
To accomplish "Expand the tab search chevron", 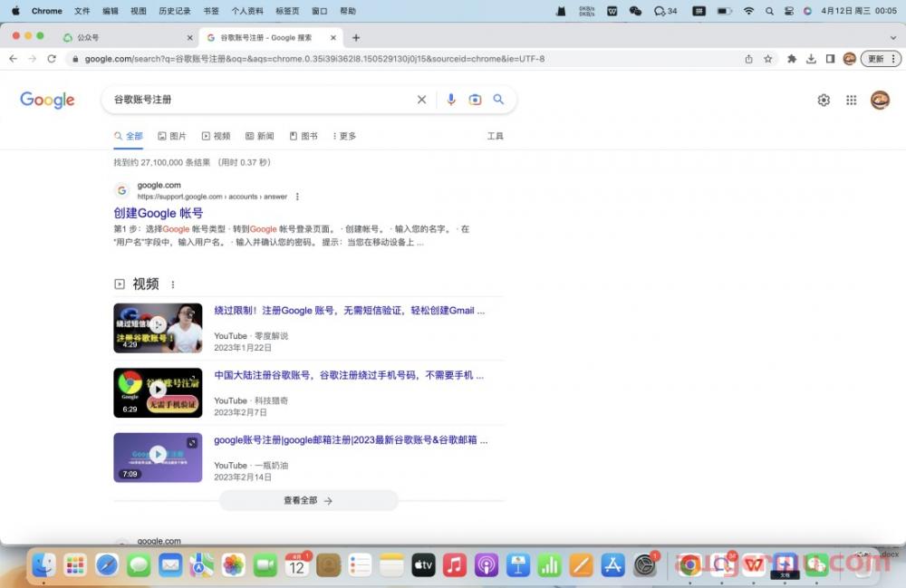I will click(893, 37).
